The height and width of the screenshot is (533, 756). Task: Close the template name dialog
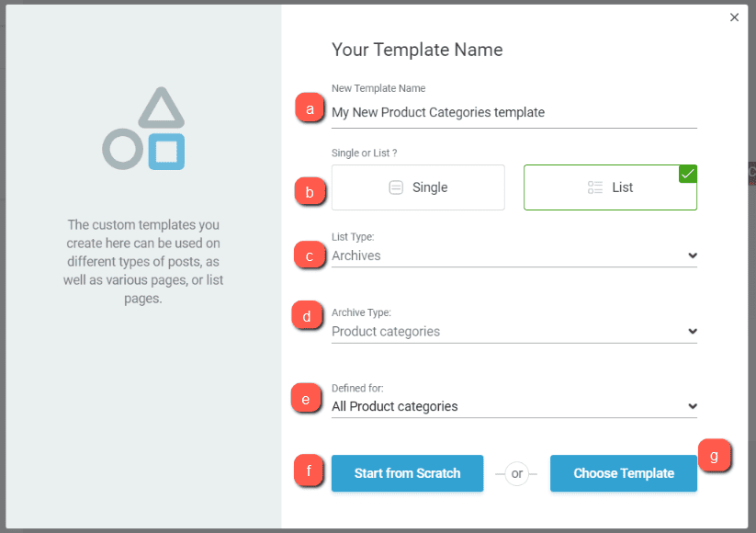click(734, 17)
